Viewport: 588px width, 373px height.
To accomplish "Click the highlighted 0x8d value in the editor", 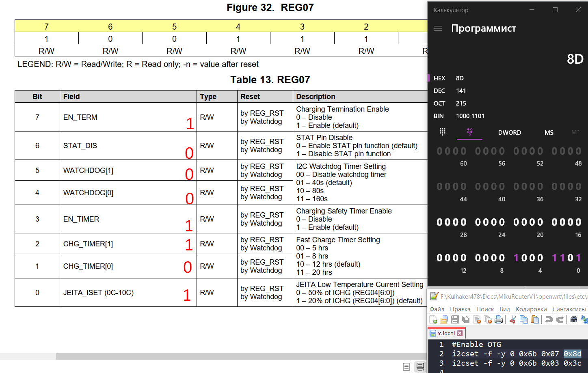I will tap(572, 354).
